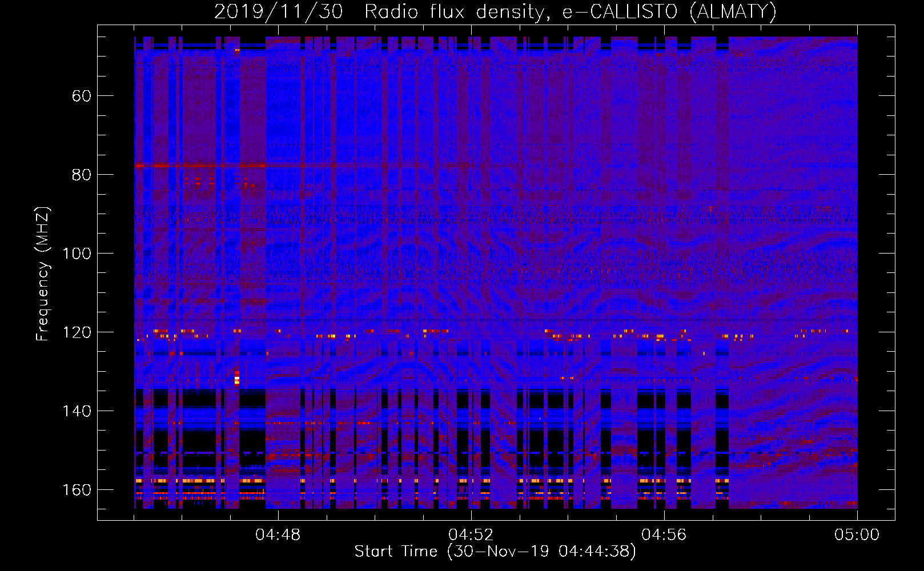Viewport: 924px width, 571px height.
Task: Click the '04:56' time tick label
Action: tap(664, 534)
